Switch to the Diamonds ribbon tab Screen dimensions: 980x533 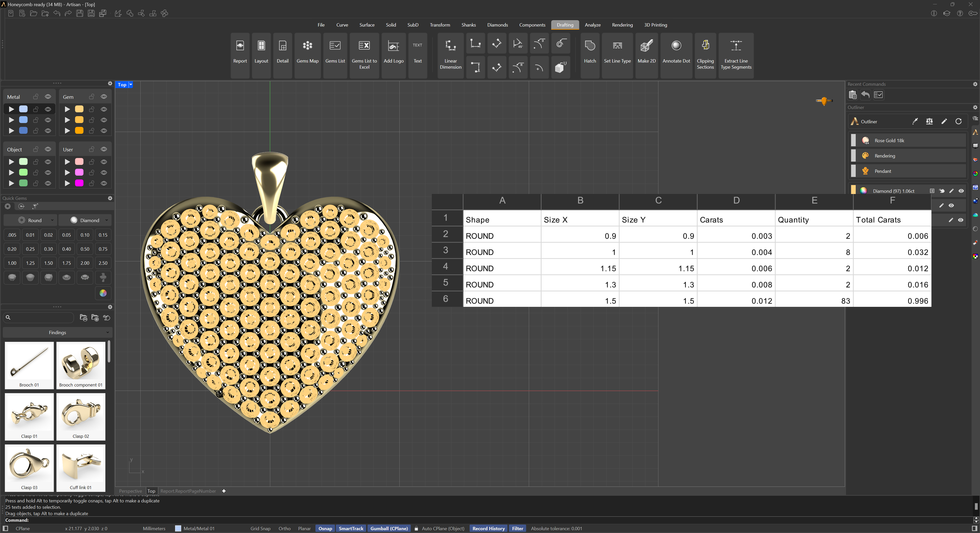[x=498, y=25]
